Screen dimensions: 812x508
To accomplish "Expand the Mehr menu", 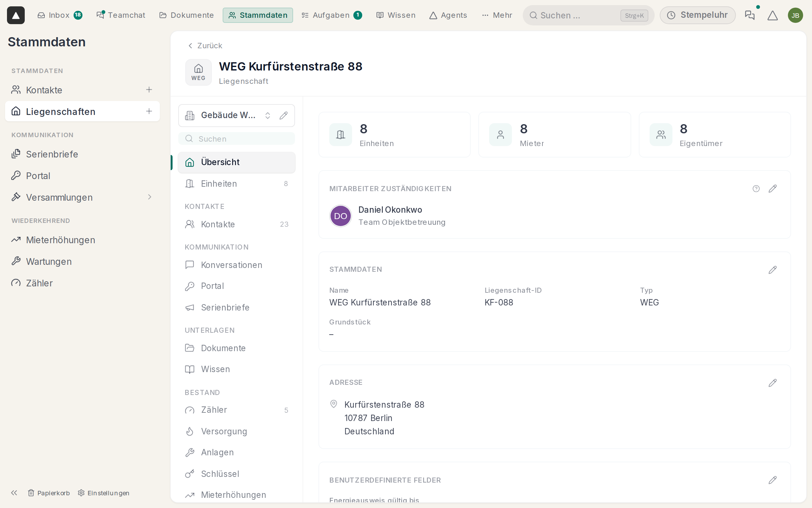I will 497,15.
